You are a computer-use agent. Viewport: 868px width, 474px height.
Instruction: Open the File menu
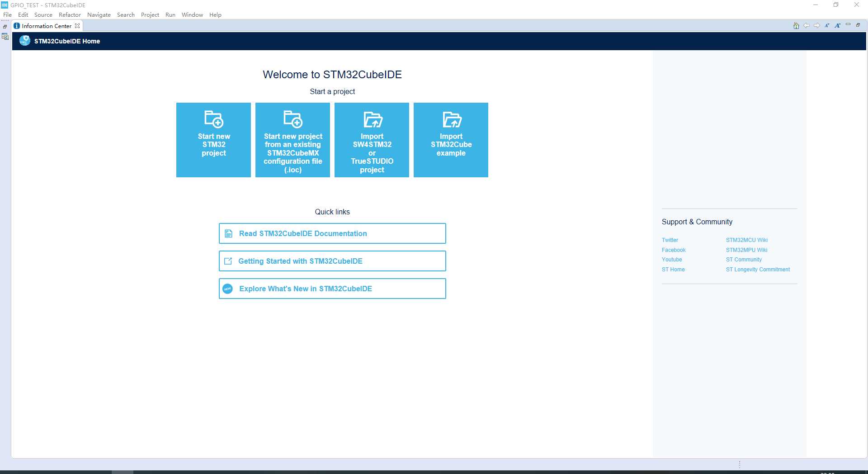(8, 14)
